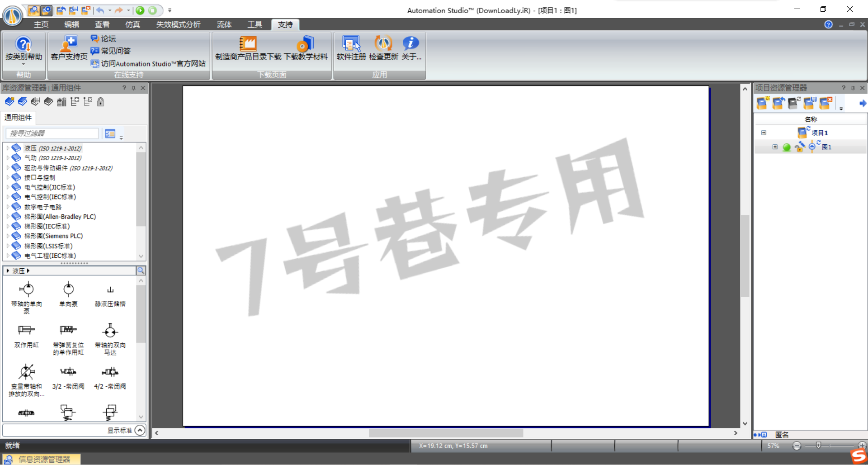Expand the 液压 (ISO 1219-1-2012) tree node
868x465 pixels.
click(7, 148)
